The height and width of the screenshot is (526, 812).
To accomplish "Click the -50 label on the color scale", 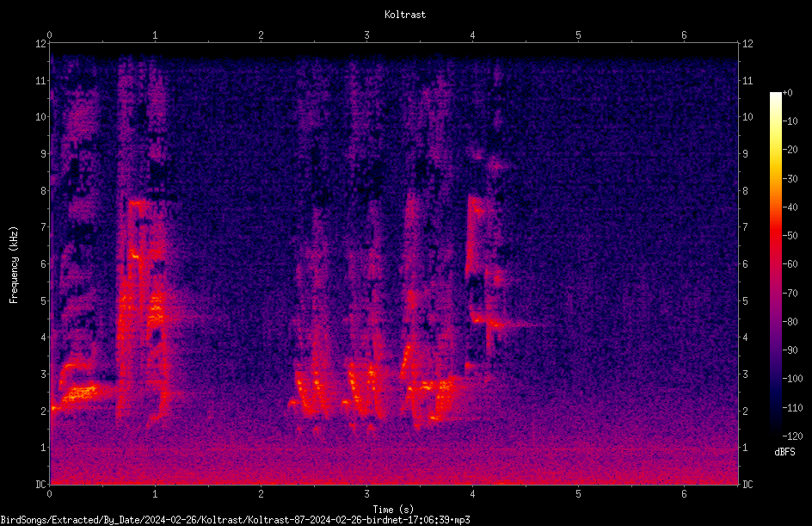I will click(x=790, y=235).
